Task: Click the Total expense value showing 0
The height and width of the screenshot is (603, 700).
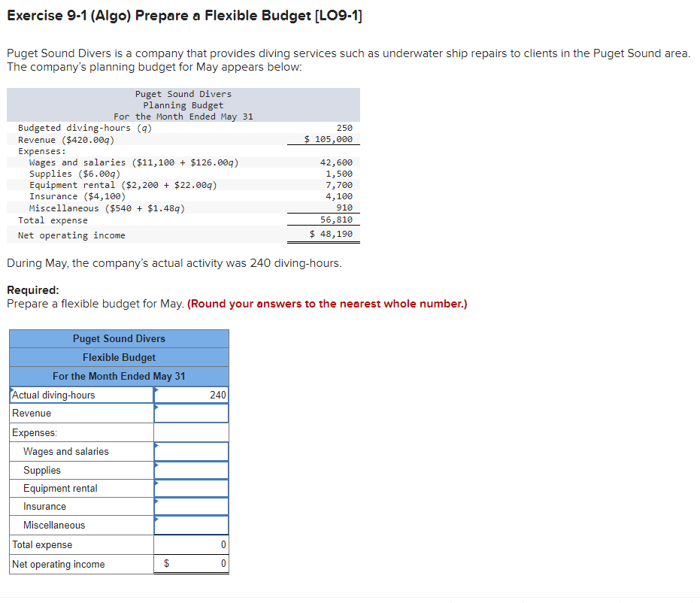Action: (191, 545)
